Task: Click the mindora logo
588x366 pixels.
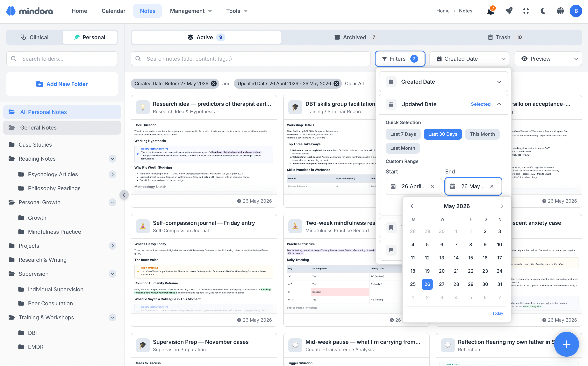Action: tap(30, 11)
